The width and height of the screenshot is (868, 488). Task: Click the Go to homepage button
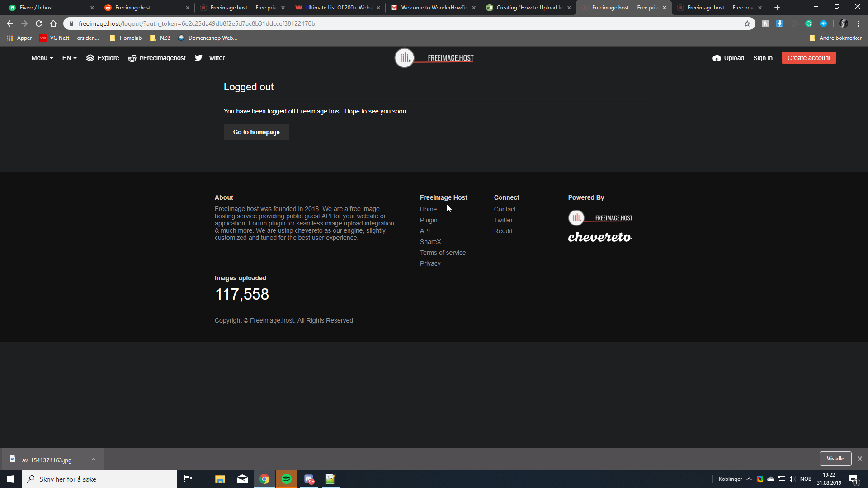(256, 132)
